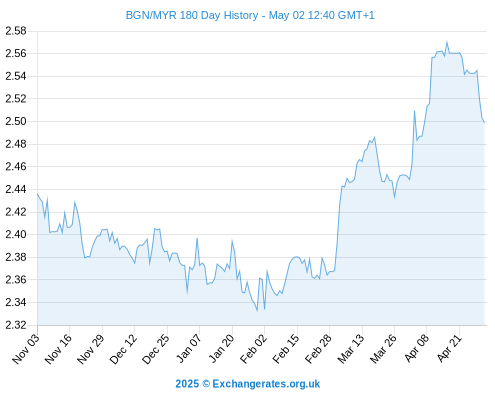Screen dimensions: 495x400
Task: Select the Apr 08 axis label
Action: tap(416, 349)
